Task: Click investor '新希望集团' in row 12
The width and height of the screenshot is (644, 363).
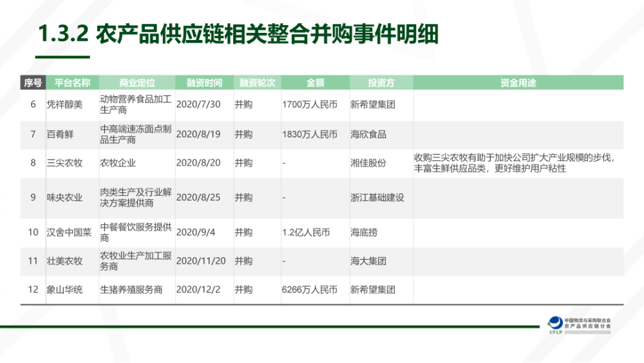Action: coord(373,289)
